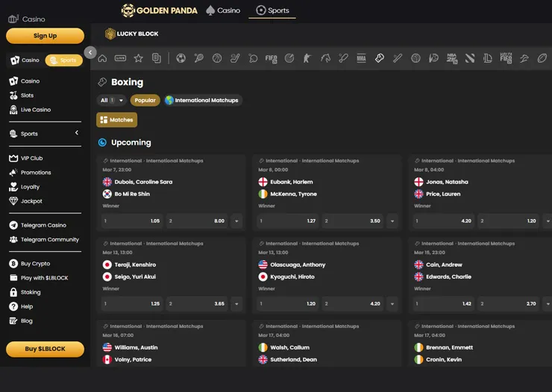Switch sidebar toggle to Casino
The image size is (552, 392).
coord(25,60)
